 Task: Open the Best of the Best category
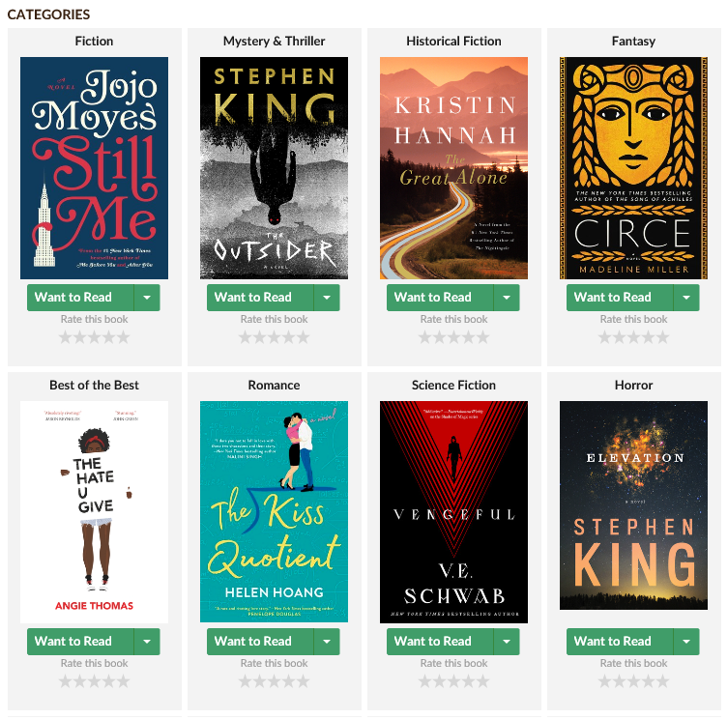(x=94, y=386)
